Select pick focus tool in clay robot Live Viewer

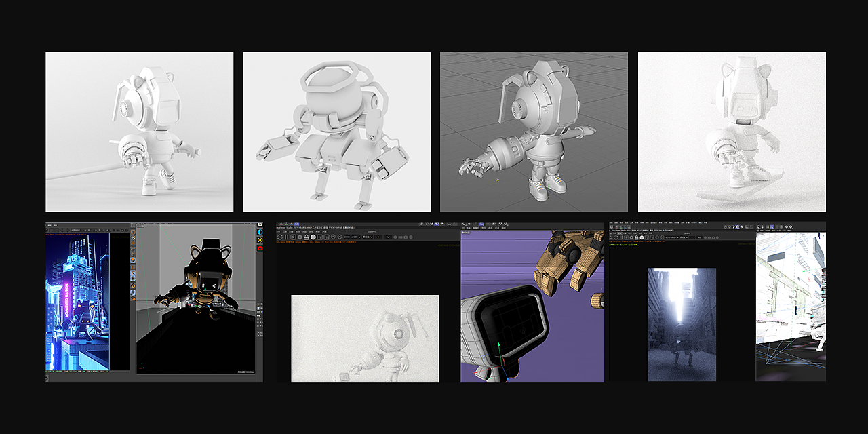tap(333, 237)
